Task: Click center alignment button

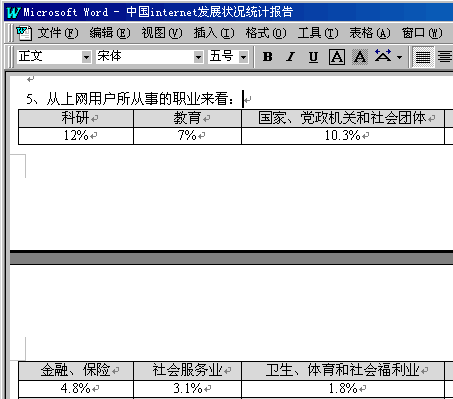Action: click(444, 57)
